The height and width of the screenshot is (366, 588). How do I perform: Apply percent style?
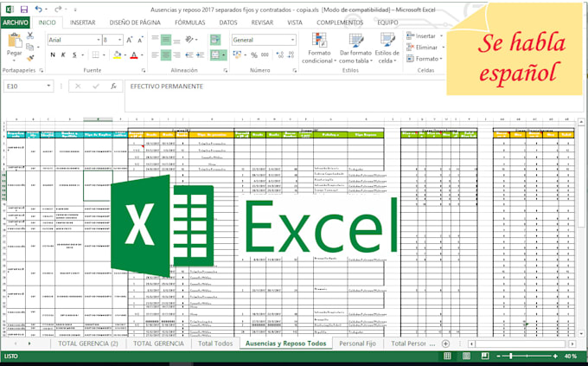(254, 55)
